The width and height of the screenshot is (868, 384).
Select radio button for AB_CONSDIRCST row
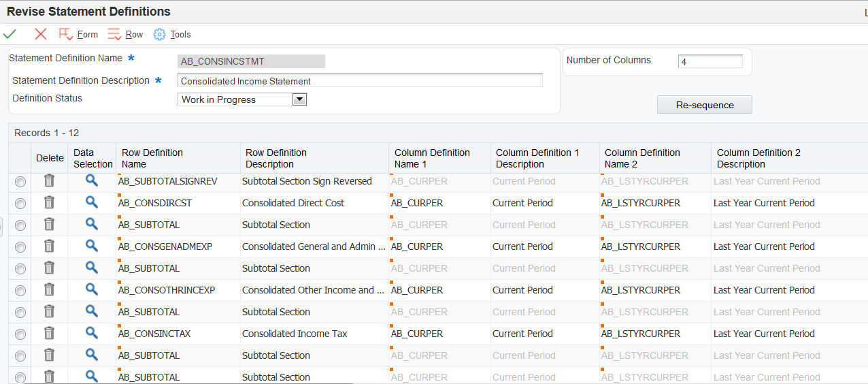20,204
